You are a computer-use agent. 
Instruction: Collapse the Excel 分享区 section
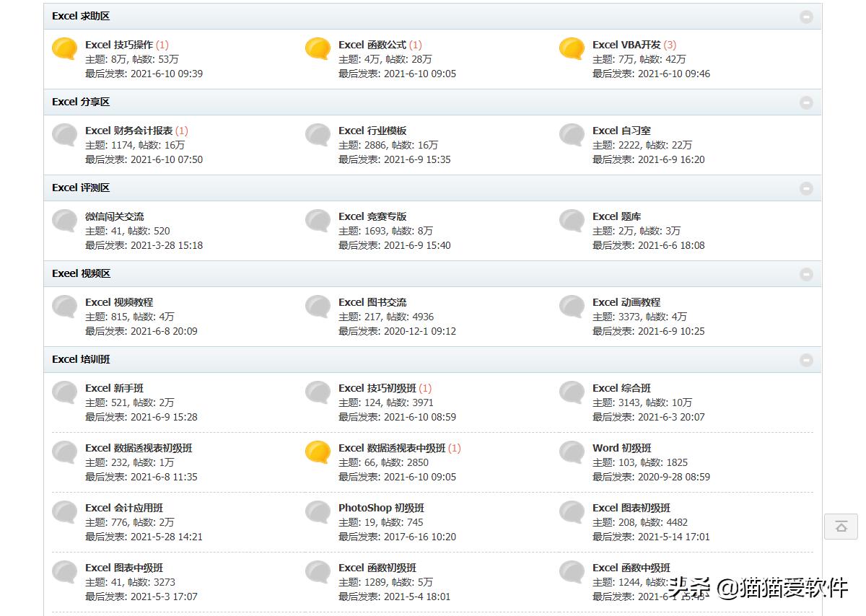(x=806, y=102)
